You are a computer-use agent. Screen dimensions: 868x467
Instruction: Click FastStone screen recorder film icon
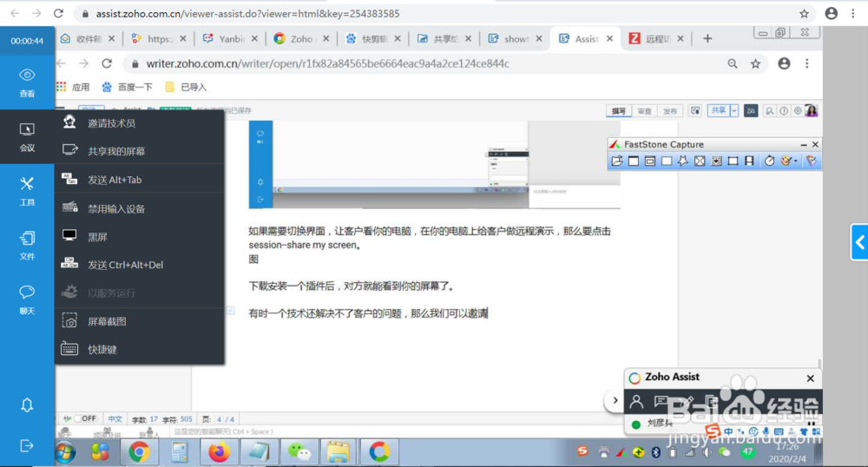(749, 161)
